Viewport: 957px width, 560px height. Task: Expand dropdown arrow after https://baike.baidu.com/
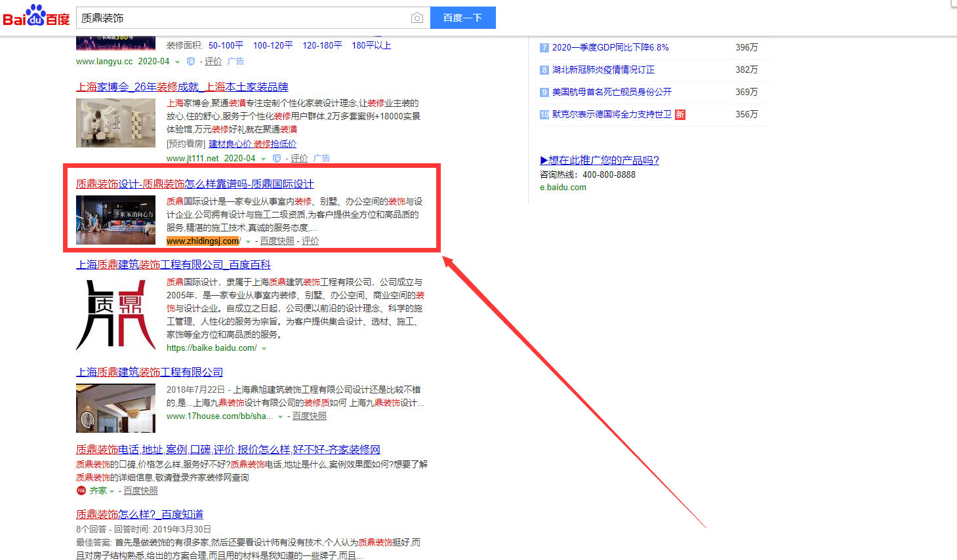point(264,349)
